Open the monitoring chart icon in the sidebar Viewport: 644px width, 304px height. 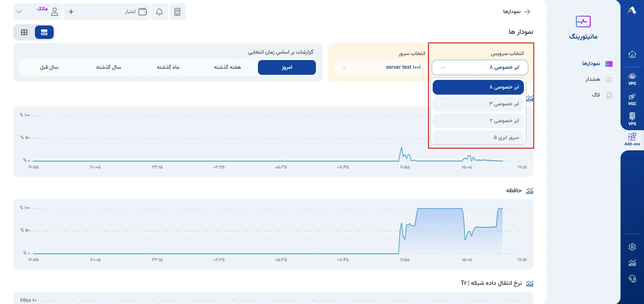(632, 263)
